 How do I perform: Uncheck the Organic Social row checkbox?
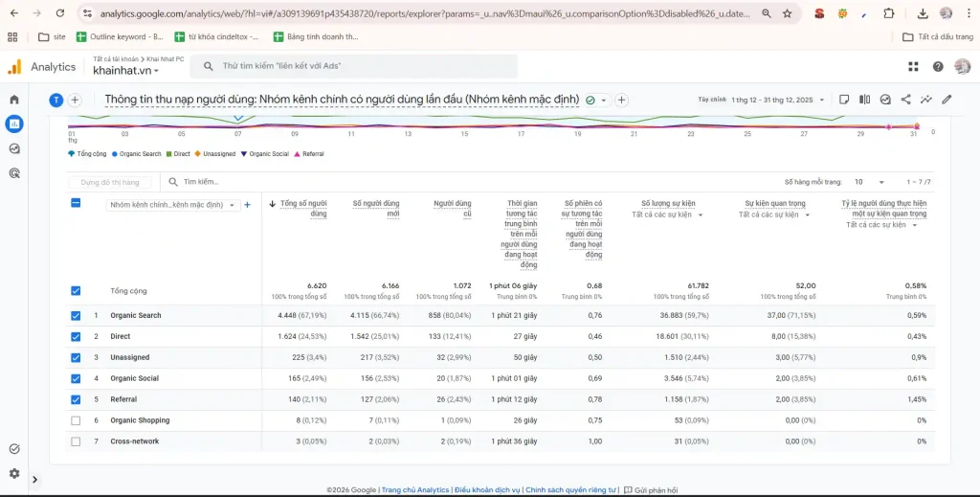coord(76,378)
